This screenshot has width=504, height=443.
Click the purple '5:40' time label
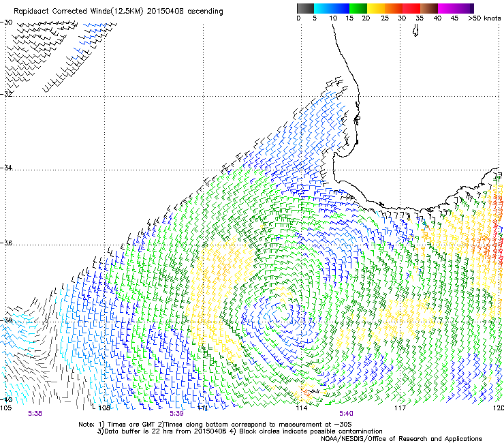pyautogui.click(x=346, y=414)
